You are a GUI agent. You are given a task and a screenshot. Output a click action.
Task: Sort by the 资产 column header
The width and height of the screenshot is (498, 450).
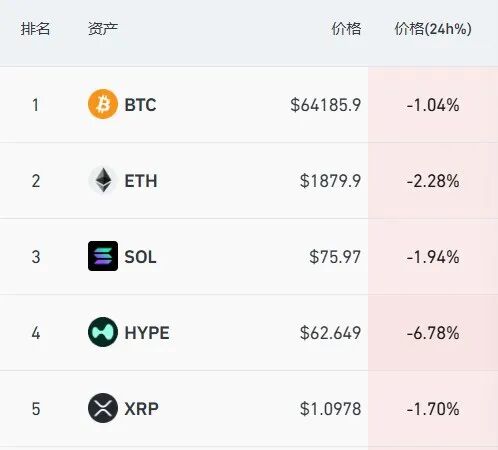(103, 29)
